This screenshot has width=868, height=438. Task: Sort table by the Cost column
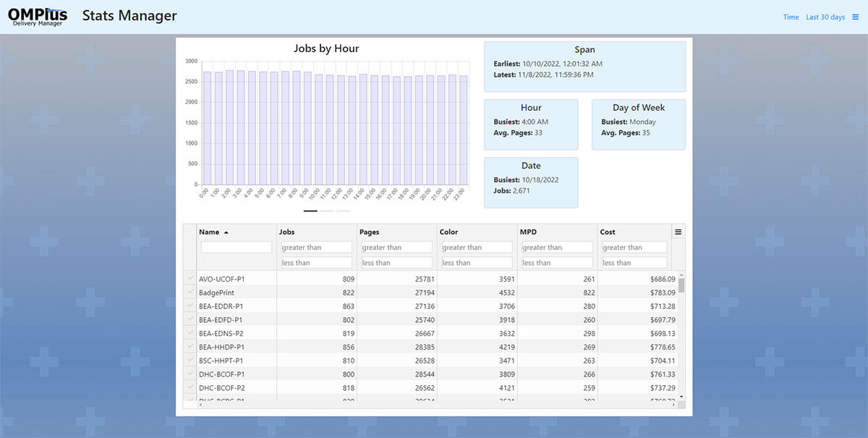point(608,232)
